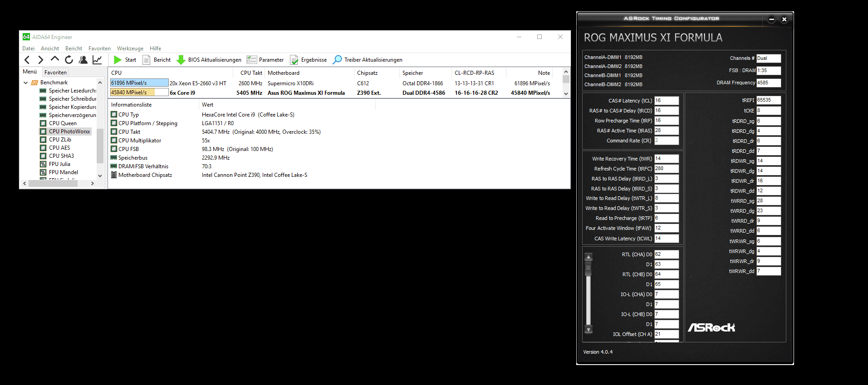Open the Favoriten menu in menu bar
868x385 pixels.
point(99,49)
